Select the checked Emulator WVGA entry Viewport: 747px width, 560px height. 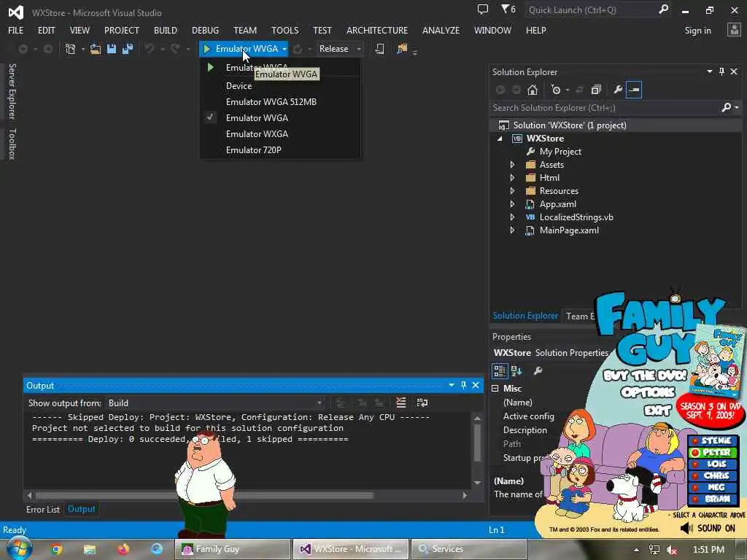257,117
